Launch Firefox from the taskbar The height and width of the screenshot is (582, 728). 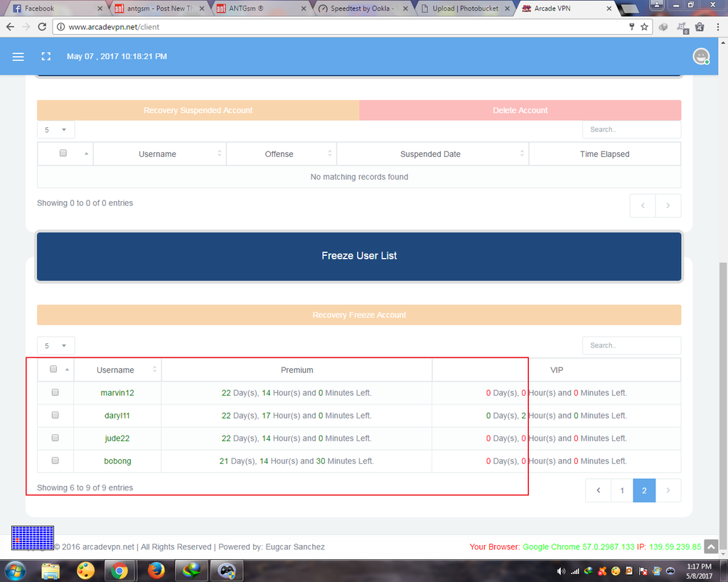pos(156,571)
